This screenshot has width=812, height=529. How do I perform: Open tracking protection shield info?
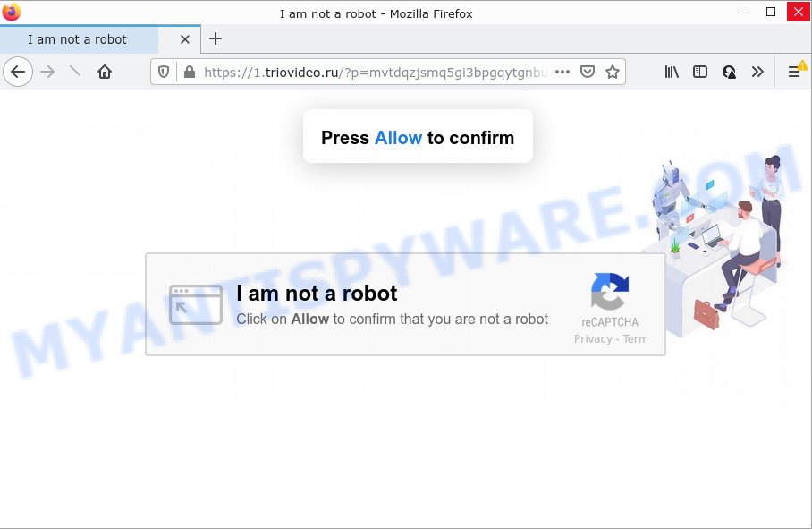click(x=164, y=72)
